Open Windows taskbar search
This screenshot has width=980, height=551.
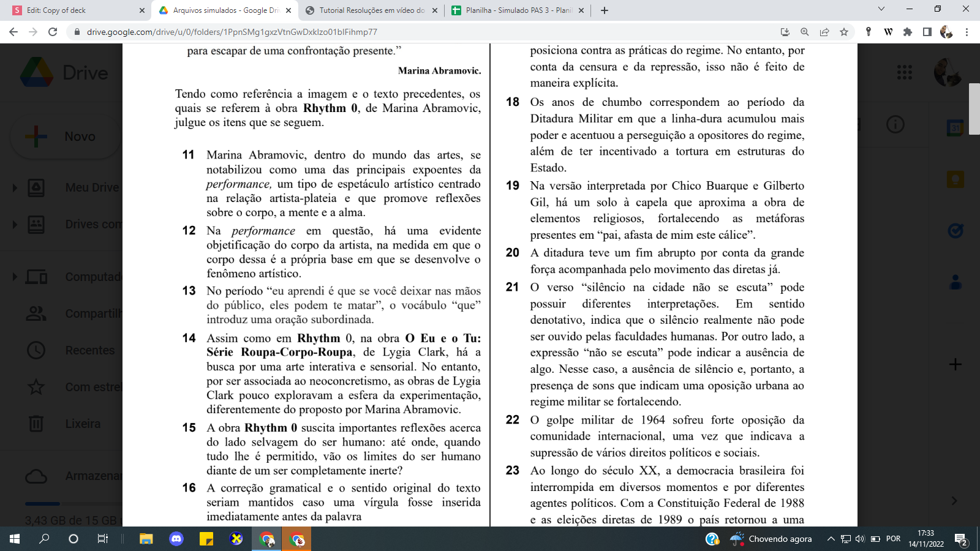(x=44, y=539)
